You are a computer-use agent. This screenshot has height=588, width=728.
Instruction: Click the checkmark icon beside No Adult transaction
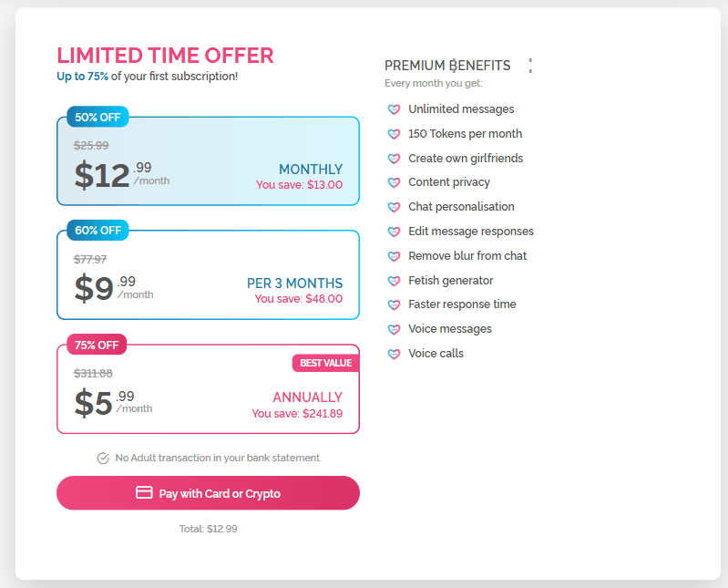(x=103, y=458)
